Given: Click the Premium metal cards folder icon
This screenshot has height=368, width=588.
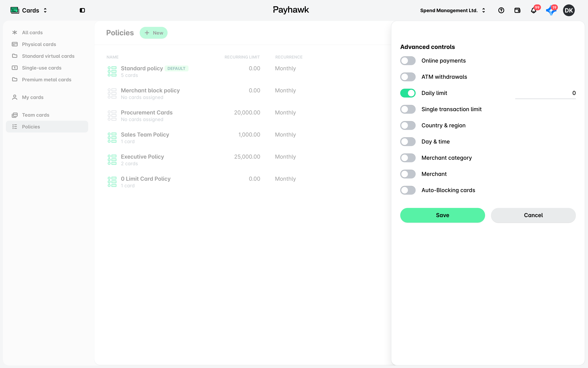Looking at the screenshot, I should (x=15, y=79).
